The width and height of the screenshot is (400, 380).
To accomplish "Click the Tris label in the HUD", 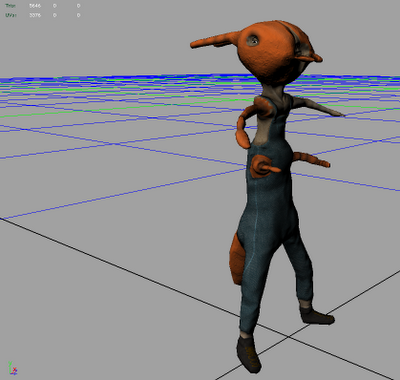I will point(10,6).
